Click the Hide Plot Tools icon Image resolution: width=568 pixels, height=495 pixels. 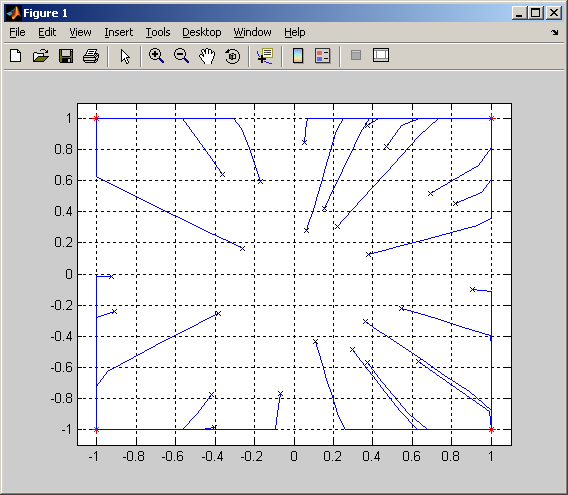point(356,55)
